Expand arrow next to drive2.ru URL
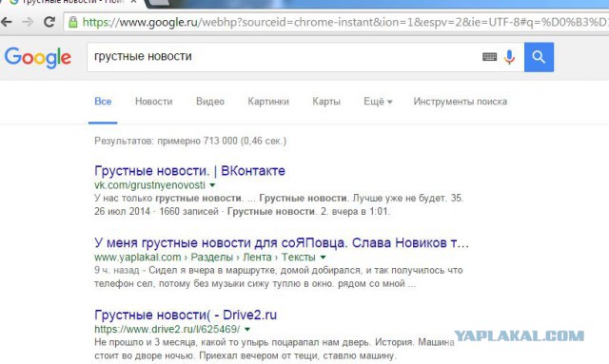The image size is (609, 364). click(247, 330)
